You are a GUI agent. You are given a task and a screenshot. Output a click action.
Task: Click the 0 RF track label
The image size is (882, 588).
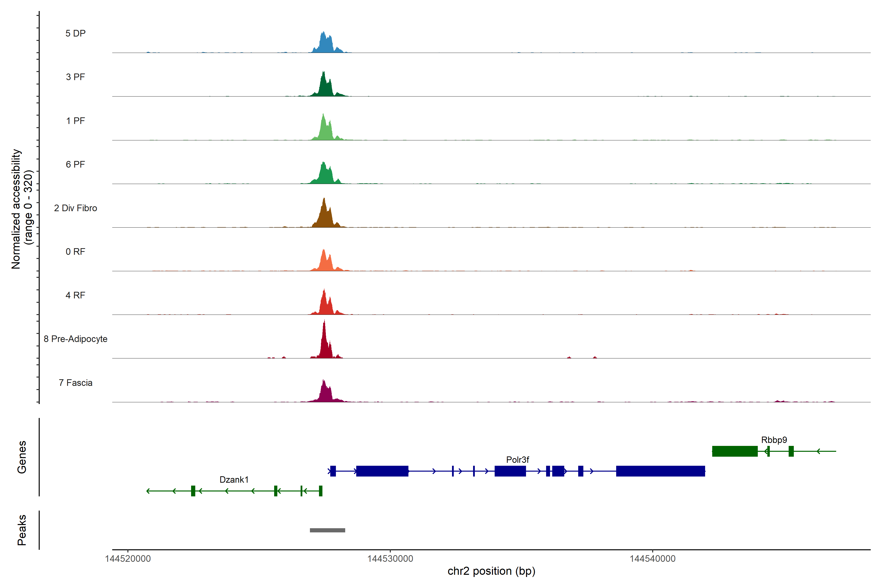75,252
